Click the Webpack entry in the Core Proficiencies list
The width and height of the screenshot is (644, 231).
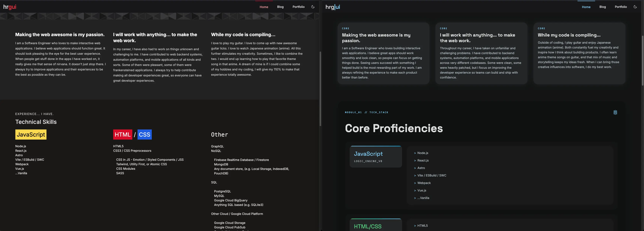[424, 183]
